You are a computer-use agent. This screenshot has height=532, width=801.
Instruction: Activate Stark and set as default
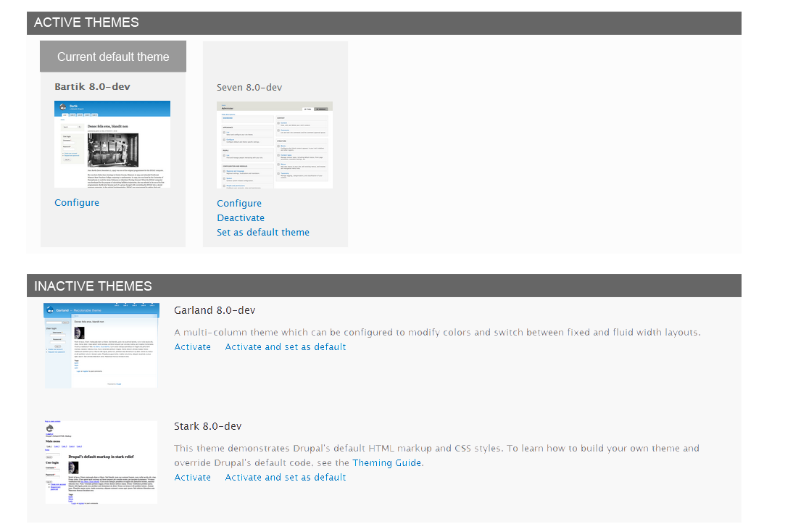click(x=286, y=478)
